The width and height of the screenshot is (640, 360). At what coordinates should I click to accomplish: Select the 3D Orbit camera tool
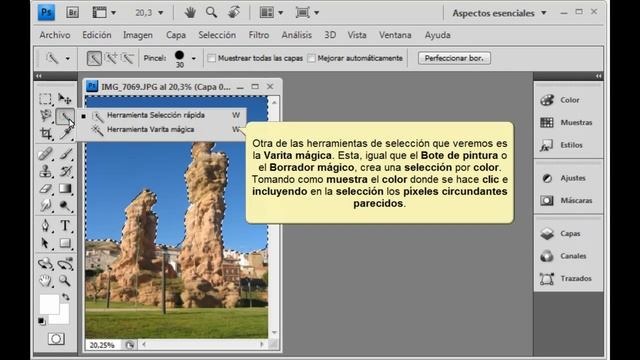tap(65, 264)
